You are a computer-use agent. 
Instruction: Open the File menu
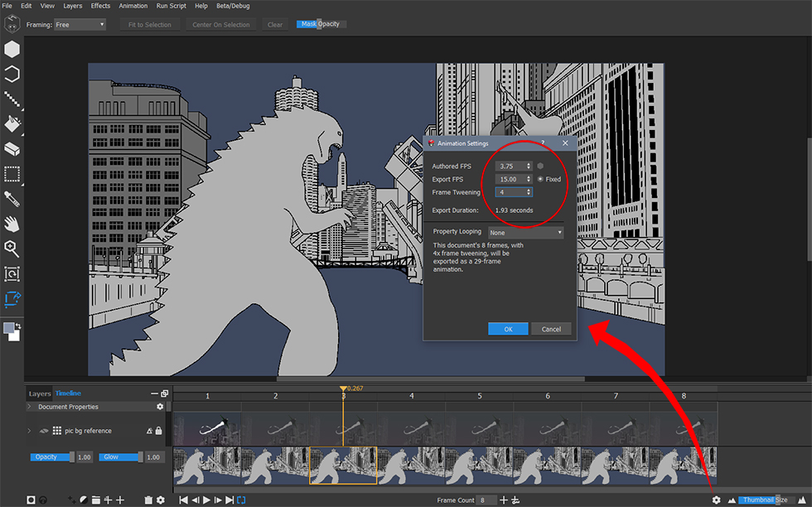tap(7, 6)
